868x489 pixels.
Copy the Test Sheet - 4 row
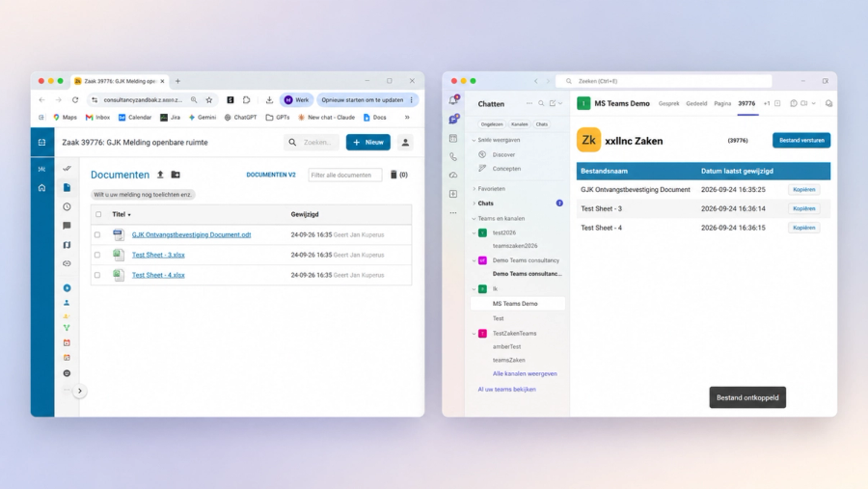803,228
